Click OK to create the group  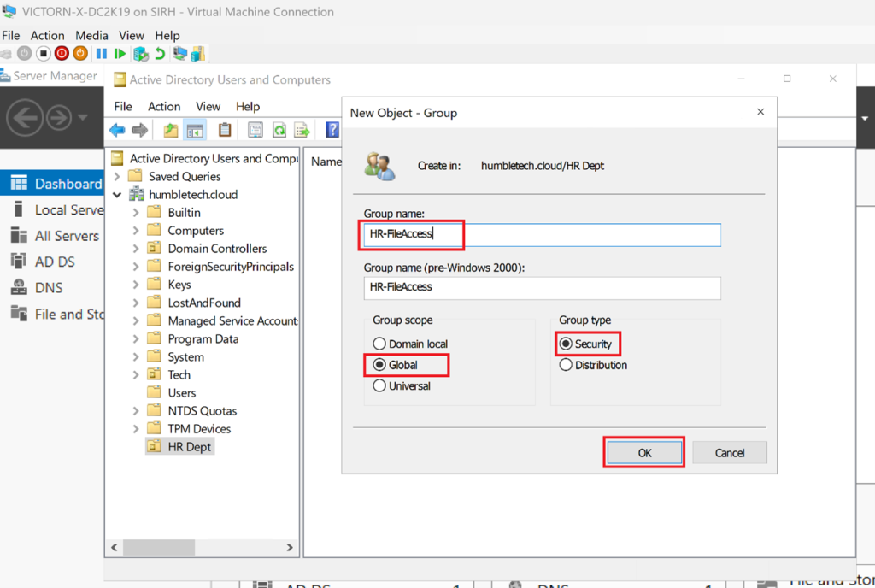click(644, 453)
